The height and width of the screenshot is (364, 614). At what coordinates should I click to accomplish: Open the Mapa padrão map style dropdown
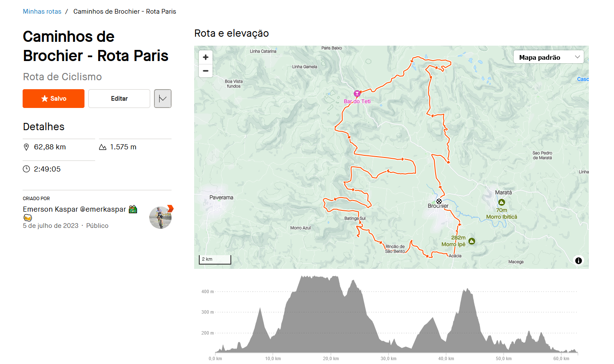pyautogui.click(x=548, y=57)
